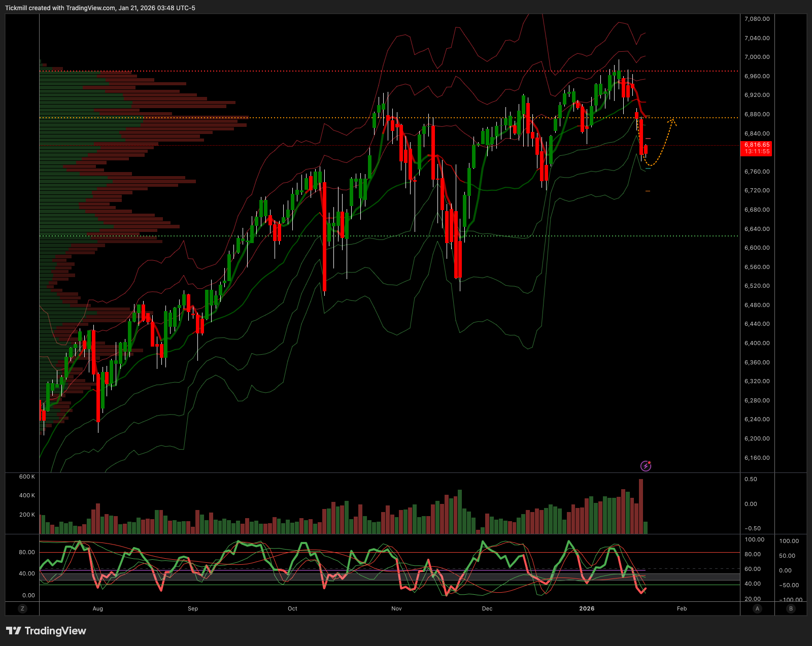Click the red 6,816.65 current price label
812x646 pixels.
tap(756, 145)
